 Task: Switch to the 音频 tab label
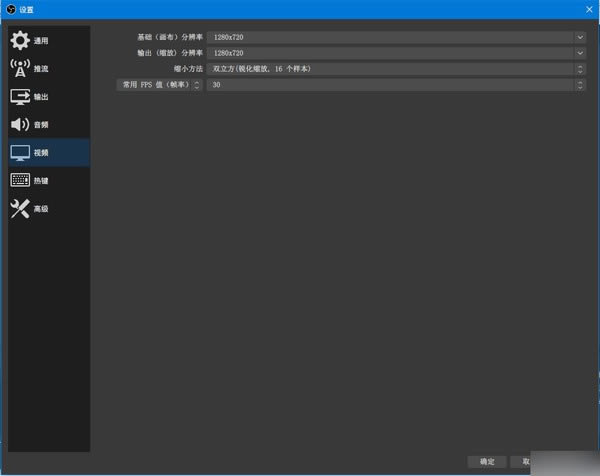[x=41, y=125]
